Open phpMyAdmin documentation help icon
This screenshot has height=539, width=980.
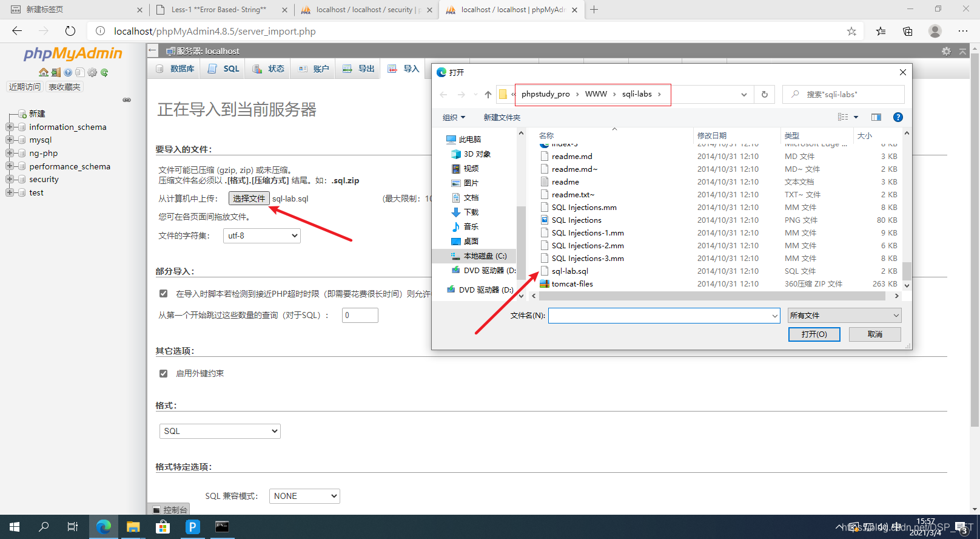(x=68, y=72)
